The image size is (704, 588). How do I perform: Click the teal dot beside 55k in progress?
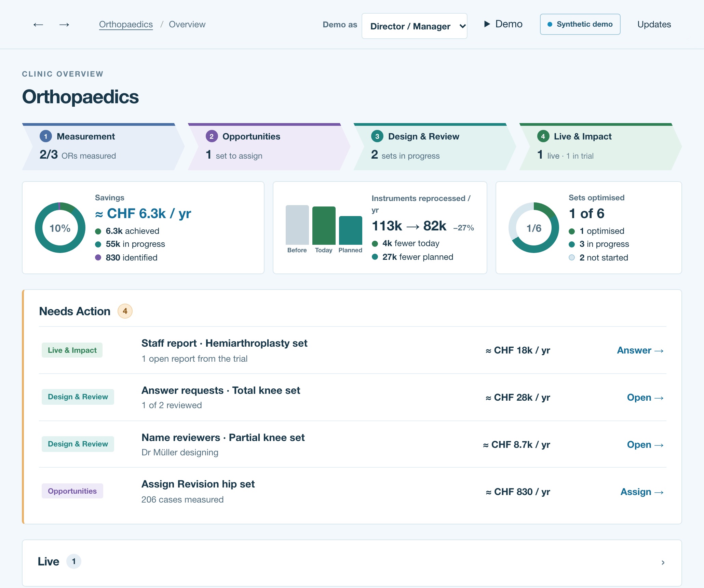[98, 244]
